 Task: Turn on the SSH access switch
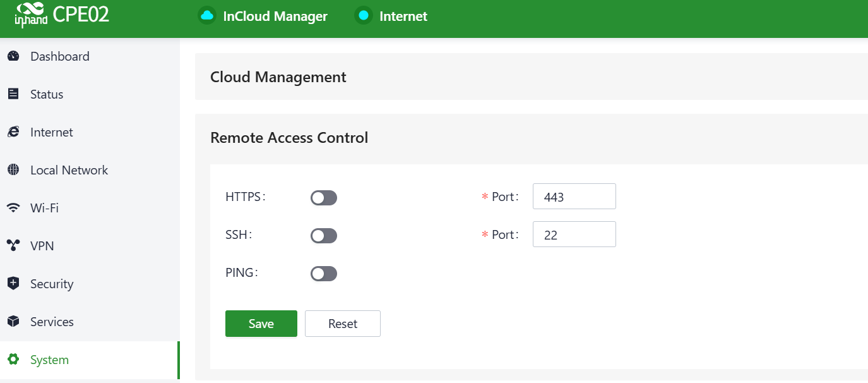click(324, 236)
